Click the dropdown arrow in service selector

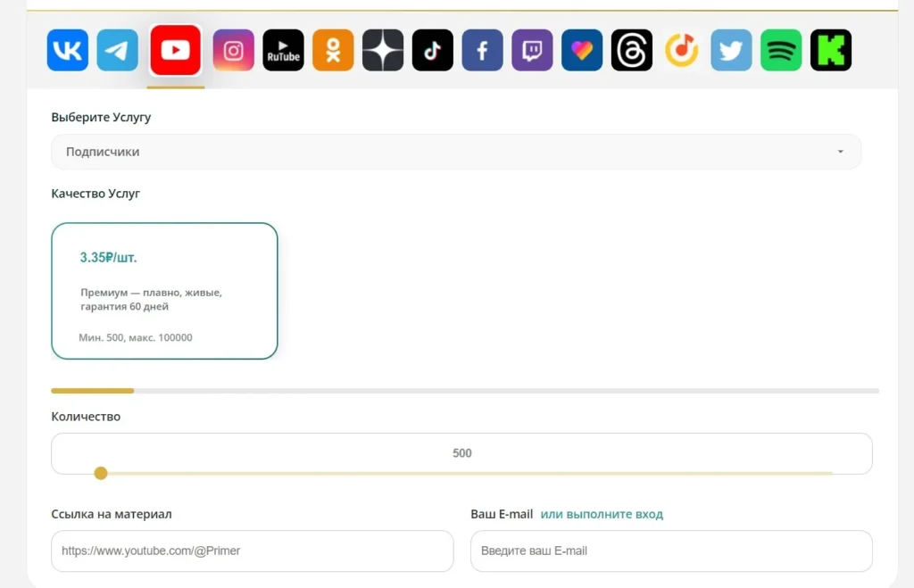841,152
